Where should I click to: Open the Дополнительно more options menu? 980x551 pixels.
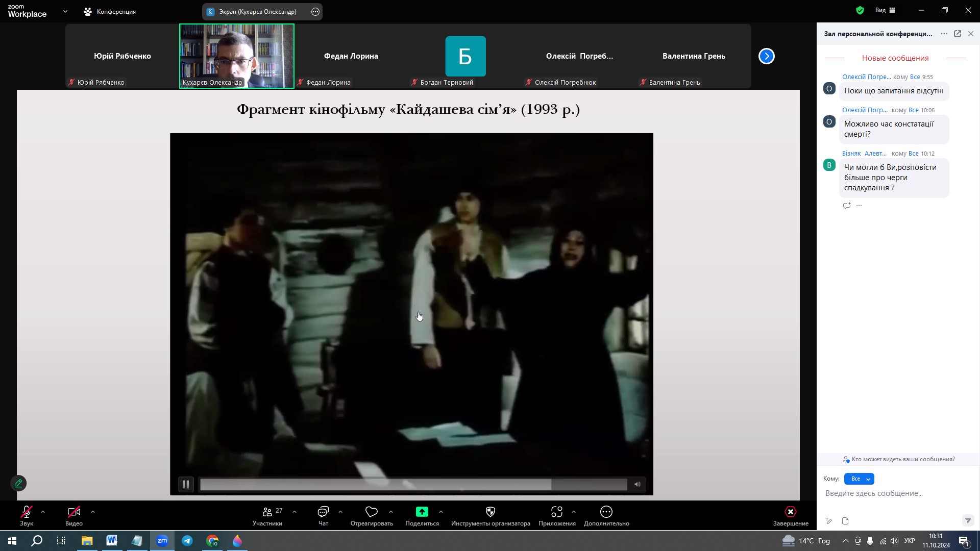(606, 515)
